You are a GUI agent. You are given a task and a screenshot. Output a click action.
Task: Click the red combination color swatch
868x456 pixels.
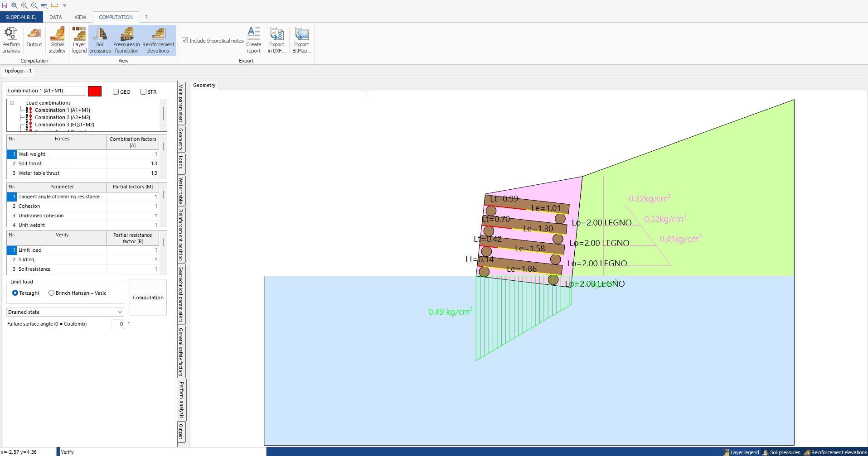pos(95,91)
